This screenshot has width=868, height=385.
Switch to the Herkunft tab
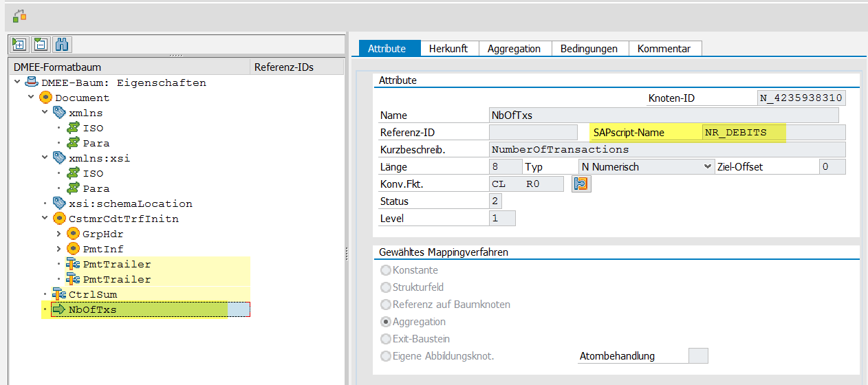click(448, 48)
